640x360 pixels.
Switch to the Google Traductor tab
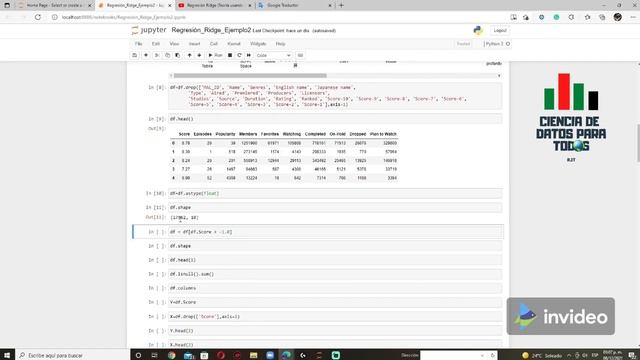coord(295,5)
